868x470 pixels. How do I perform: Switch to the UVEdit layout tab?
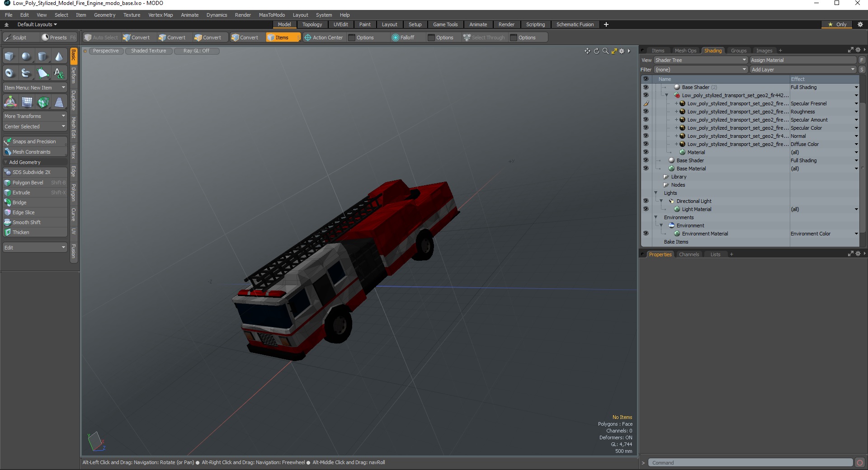tap(340, 24)
